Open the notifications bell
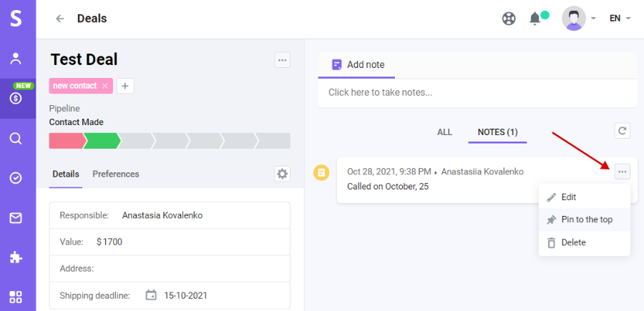This screenshot has width=644, height=311. click(x=535, y=19)
